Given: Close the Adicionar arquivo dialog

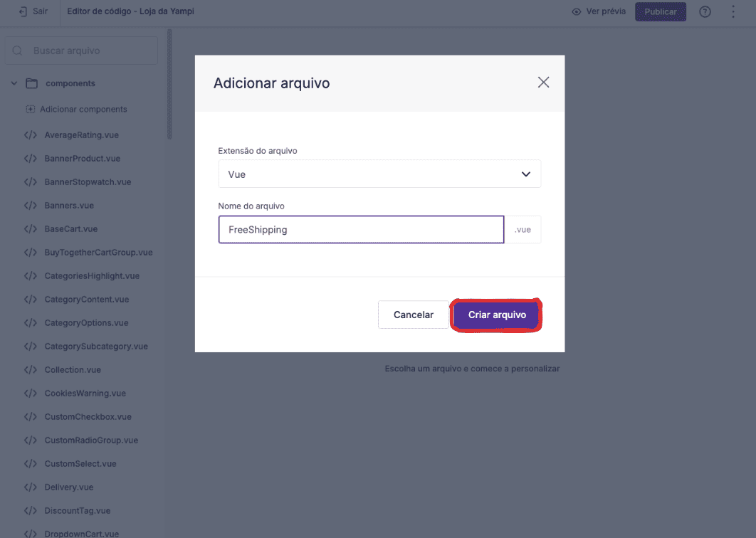Looking at the screenshot, I should point(543,83).
